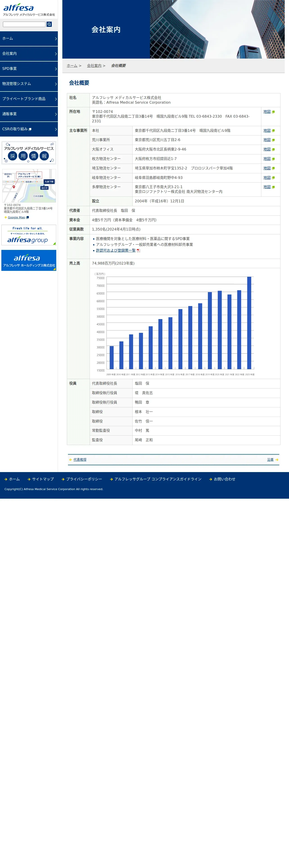The height and width of the screenshot is (868, 289).
Task: Open the 許認可および登録票一覧 PDF link
Action: [116, 250]
